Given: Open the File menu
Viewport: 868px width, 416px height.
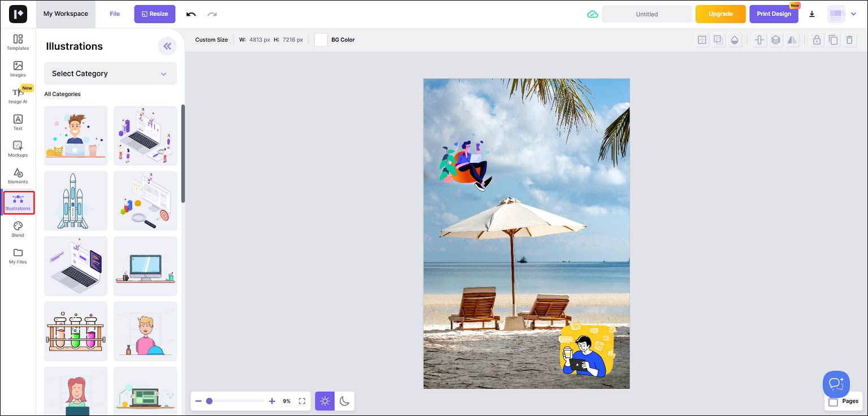Looking at the screenshot, I should (115, 14).
